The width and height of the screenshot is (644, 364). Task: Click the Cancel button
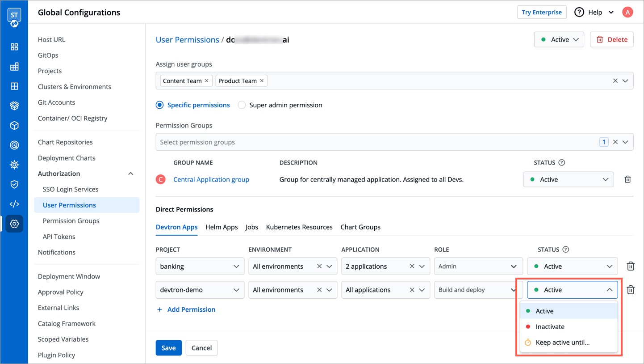pos(201,348)
